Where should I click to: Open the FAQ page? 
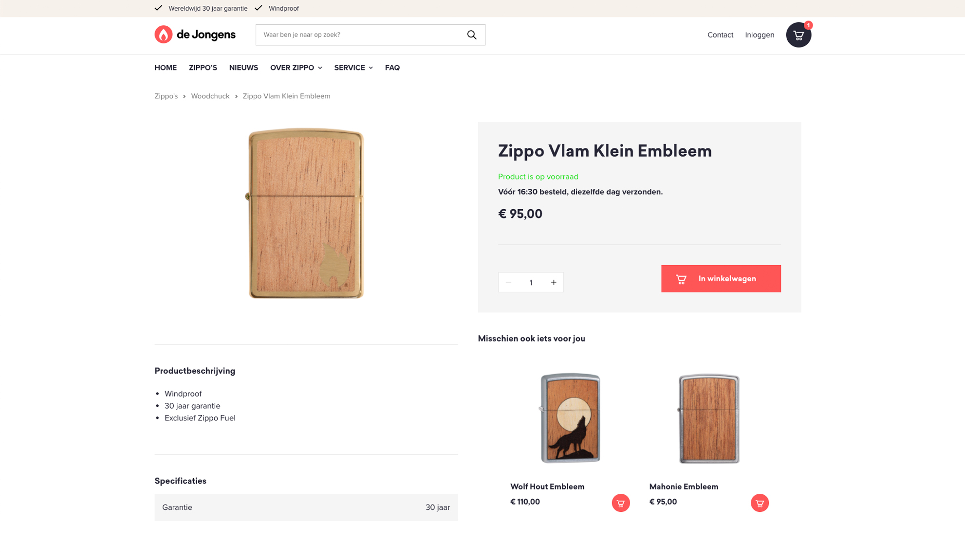click(x=392, y=68)
